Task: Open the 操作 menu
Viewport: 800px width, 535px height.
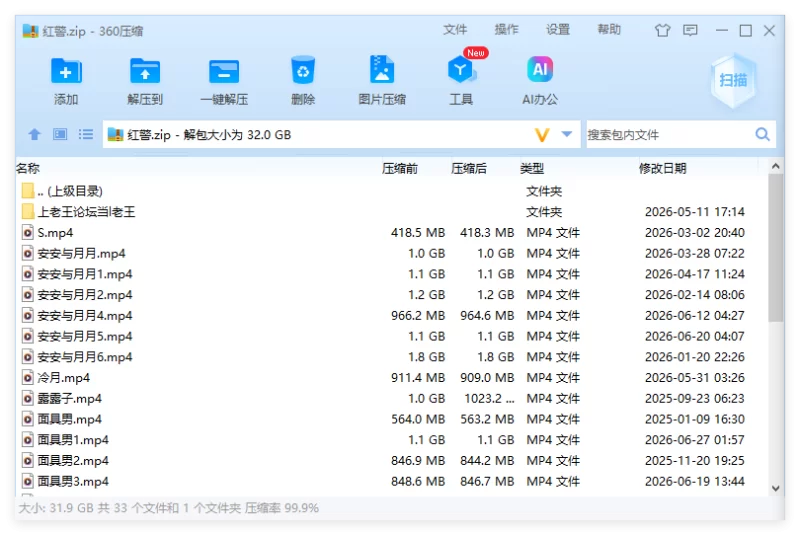Action: tap(506, 30)
